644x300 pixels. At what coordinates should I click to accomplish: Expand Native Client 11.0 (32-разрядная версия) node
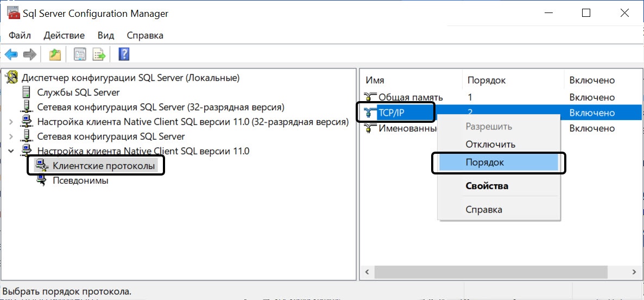tap(11, 122)
